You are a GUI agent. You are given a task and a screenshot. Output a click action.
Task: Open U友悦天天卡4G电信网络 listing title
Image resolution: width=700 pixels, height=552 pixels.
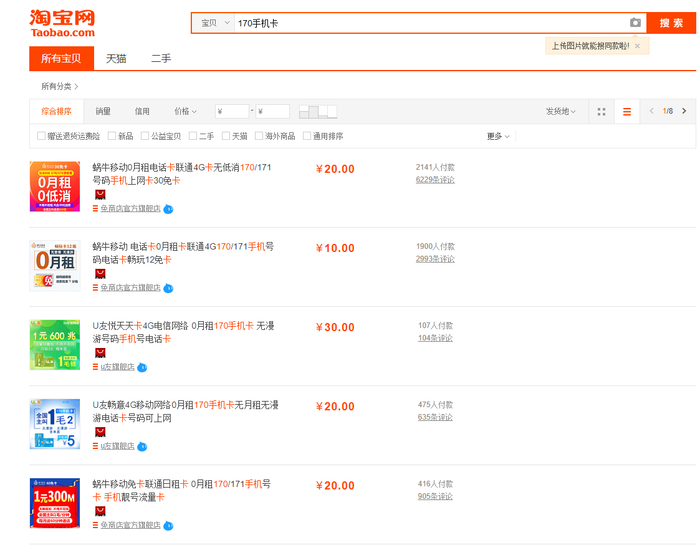[183, 332]
